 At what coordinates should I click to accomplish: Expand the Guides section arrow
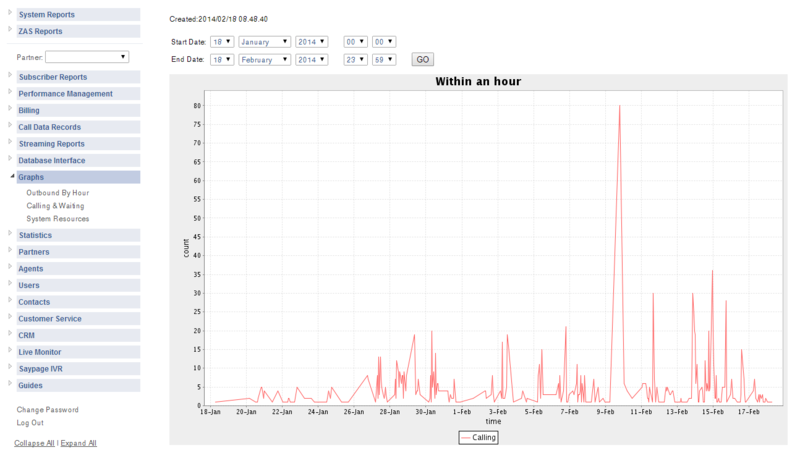pyautogui.click(x=10, y=383)
